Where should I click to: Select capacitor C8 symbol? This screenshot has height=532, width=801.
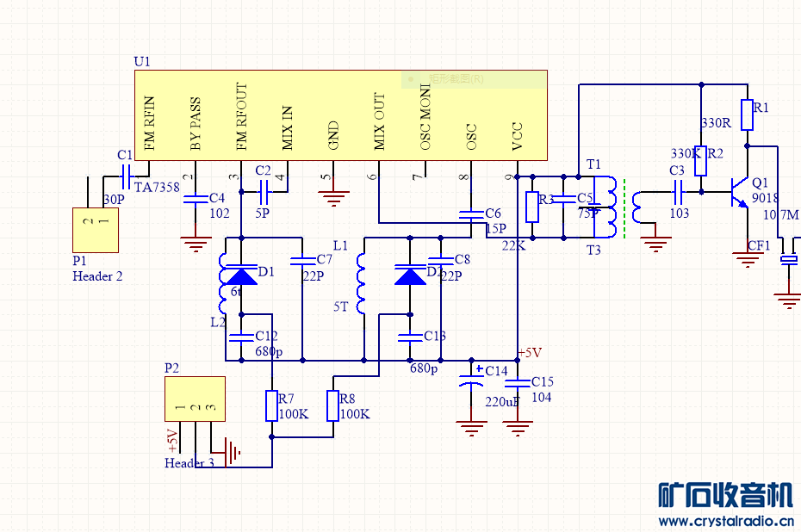(440, 261)
